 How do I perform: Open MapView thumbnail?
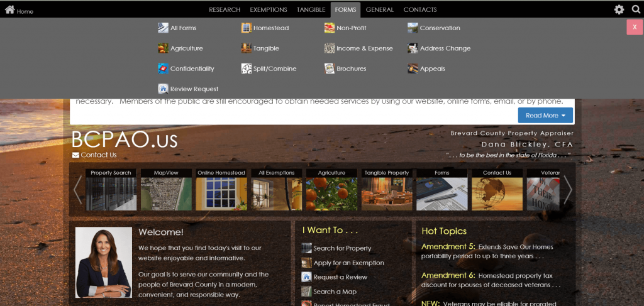click(166, 190)
